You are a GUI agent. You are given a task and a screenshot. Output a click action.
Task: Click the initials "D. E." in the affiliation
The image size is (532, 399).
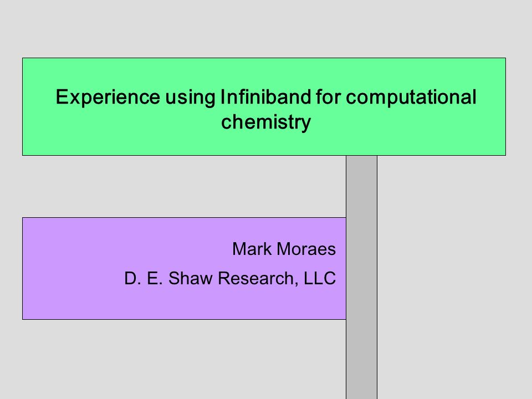144,278
